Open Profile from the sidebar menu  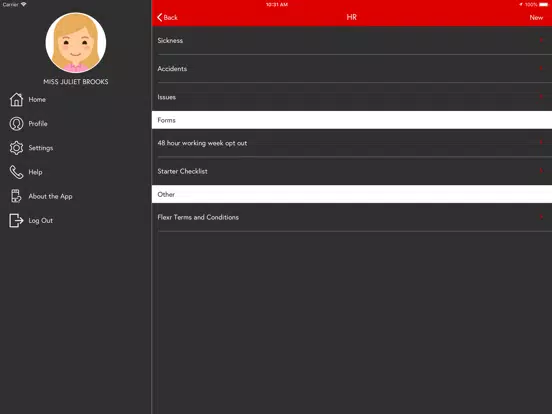point(38,124)
